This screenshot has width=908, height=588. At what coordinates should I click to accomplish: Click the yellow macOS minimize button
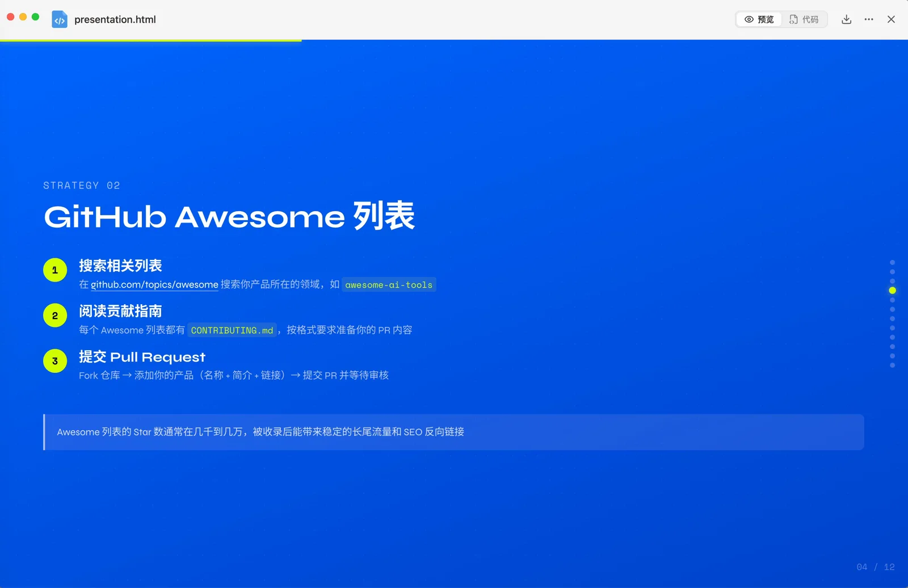[x=23, y=17]
